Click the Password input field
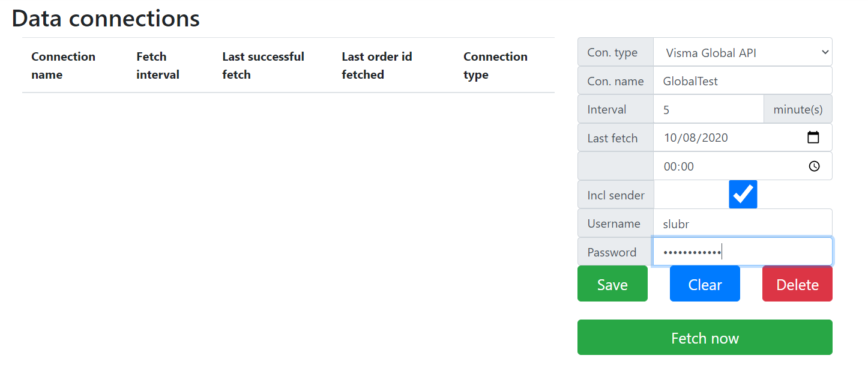The width and height of the screenshot is (868, 388). click(742, 252)
